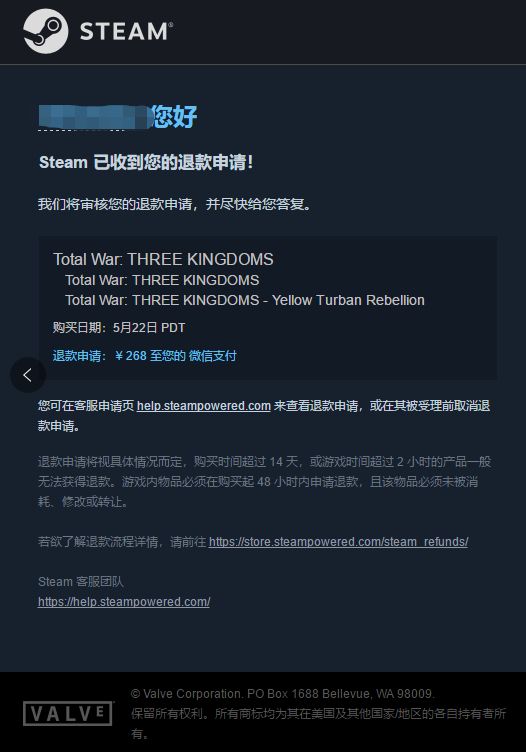
Task: Click the heading Steam 已收到您的退款申请!
Action: 146,163
